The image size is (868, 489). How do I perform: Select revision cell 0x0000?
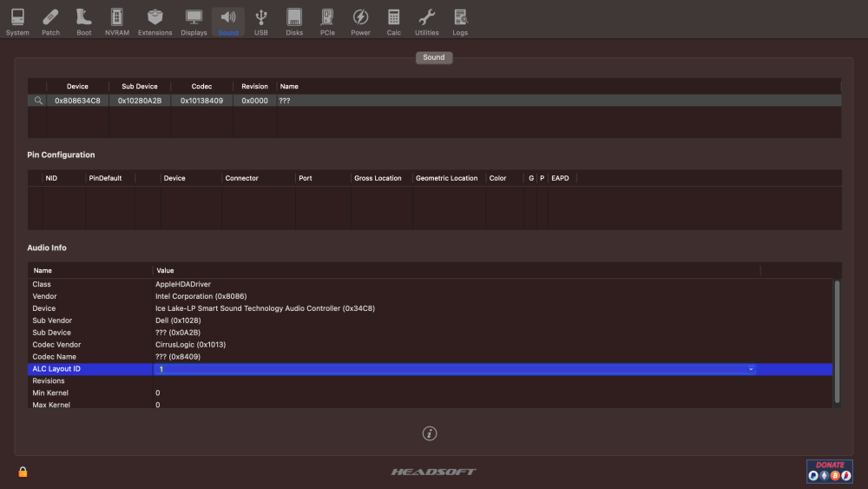tap(254, 101)
